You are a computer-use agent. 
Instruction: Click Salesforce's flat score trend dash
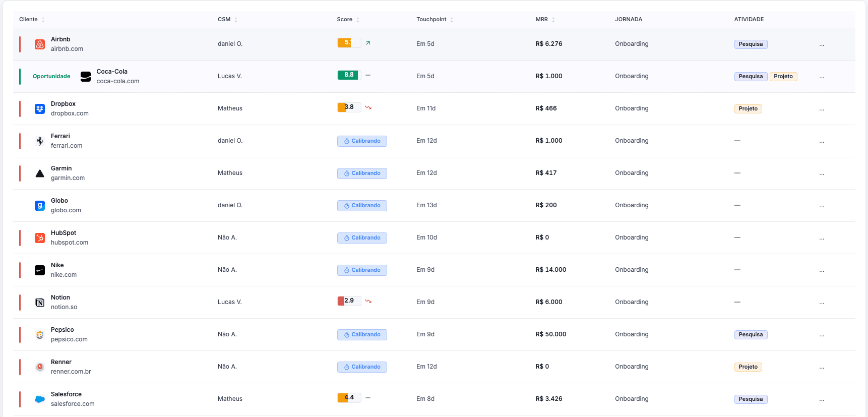coord(368,398)
